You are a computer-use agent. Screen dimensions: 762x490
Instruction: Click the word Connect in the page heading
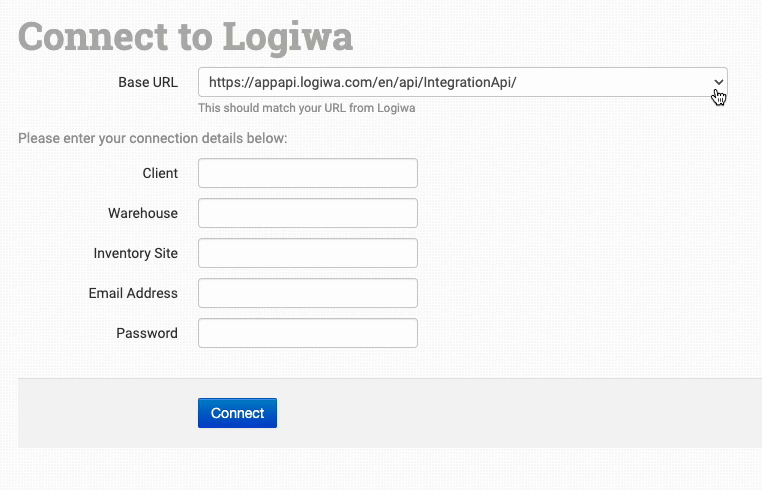(x=98, y=37)
